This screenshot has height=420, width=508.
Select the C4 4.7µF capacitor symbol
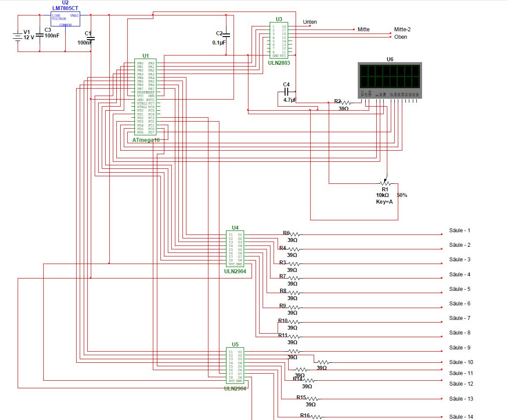tap(286, 92)
